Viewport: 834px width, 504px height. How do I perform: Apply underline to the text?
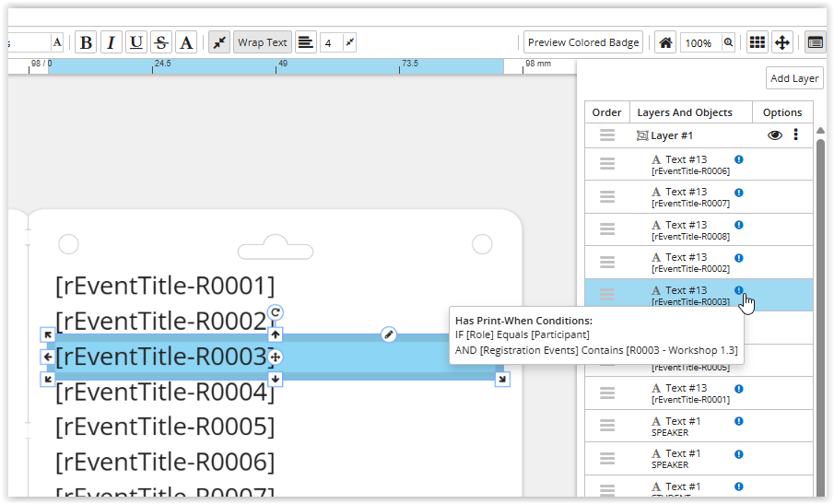pos(136,42)
